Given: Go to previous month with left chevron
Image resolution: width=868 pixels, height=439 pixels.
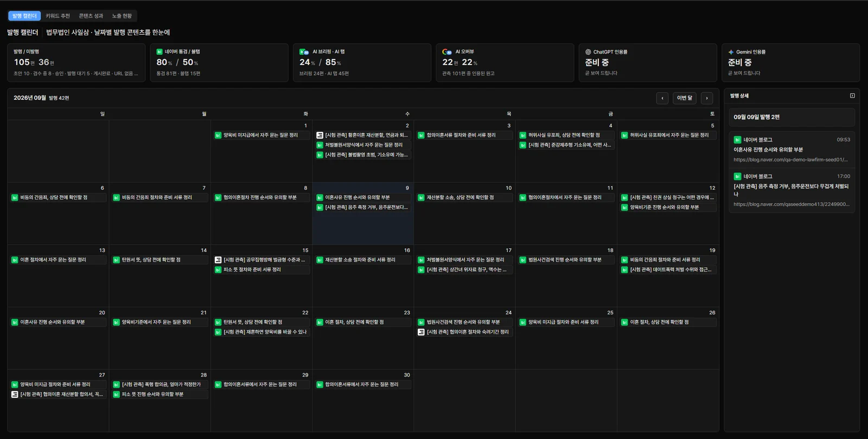Looking at the screenshot, I should pyautogui.click(x=662, y=98).
